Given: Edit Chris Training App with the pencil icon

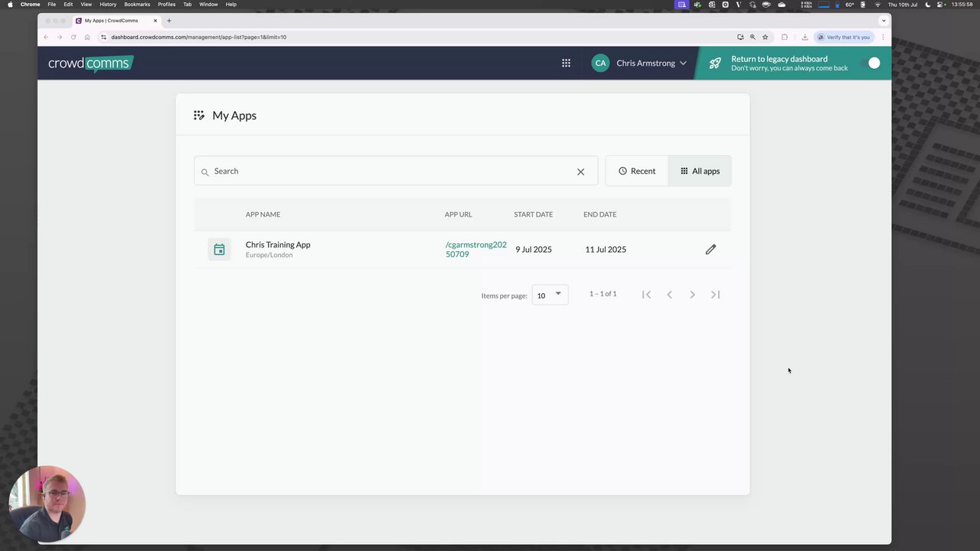Looking at the screenshot, I should tap(710, 249).
